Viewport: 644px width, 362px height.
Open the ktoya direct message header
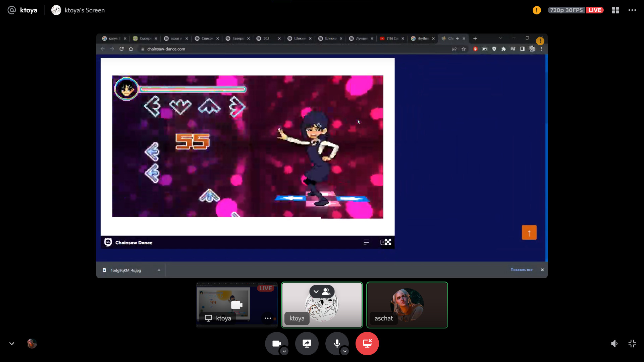(x=29, y=10)
